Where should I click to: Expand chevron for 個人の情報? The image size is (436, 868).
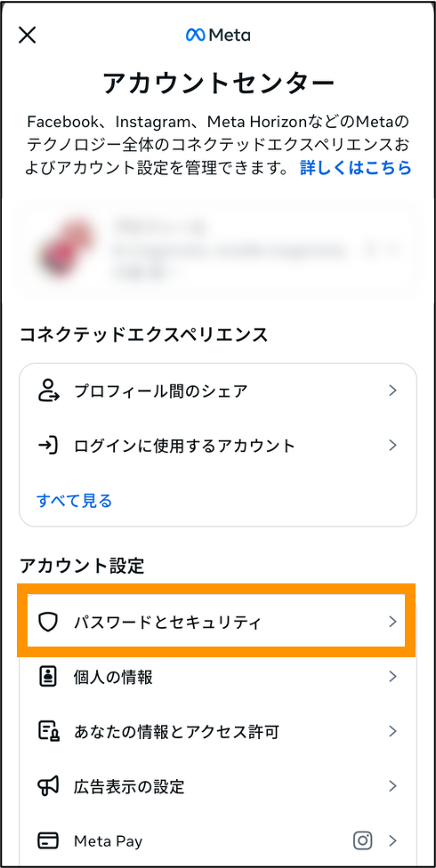(x=392, y=677)
